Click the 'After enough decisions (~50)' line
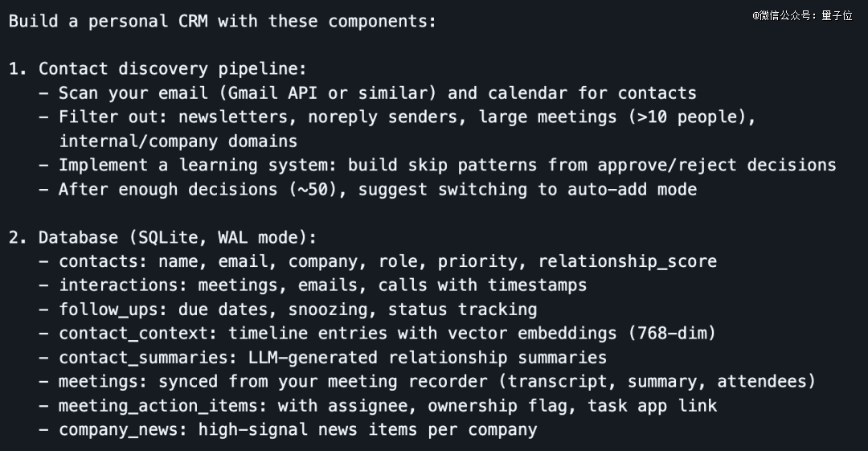This screenshot has width=868, height=451. click(377, 190)
